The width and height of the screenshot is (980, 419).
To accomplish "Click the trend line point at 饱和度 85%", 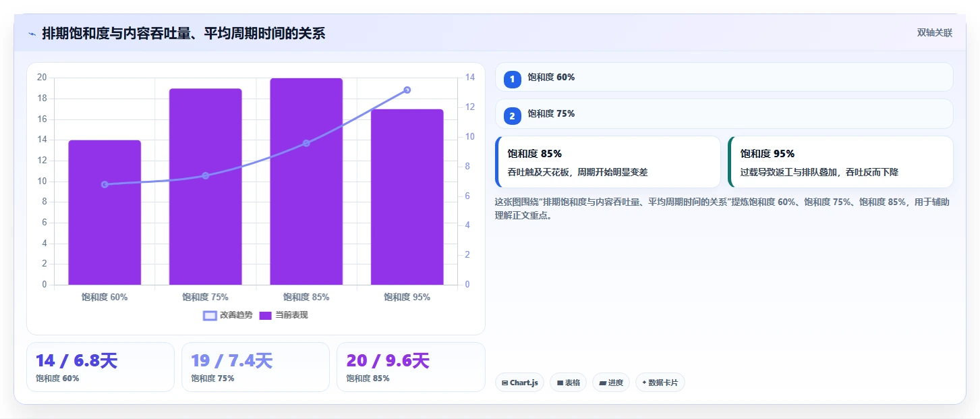I will click(306, 143).
